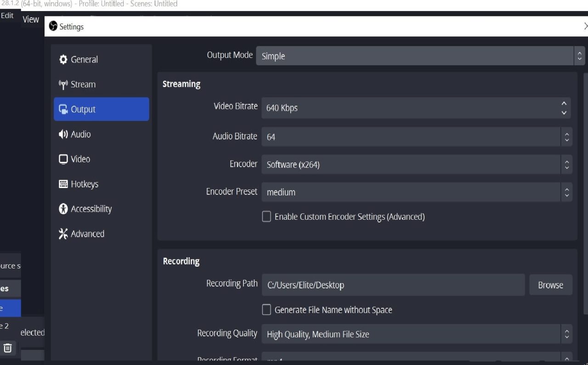Screen dimensions: 588x365
Task: Open the Accessibility settings category
Action: 101,209
